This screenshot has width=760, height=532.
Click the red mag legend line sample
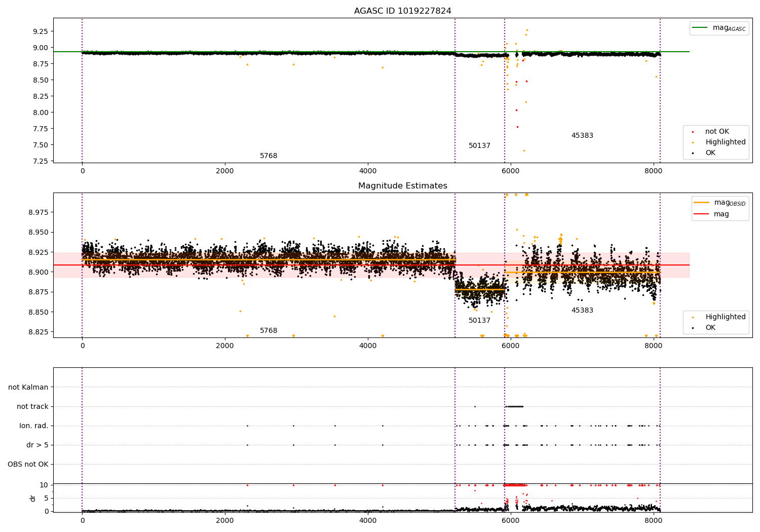pyautogui.click(x=702, y=214)
